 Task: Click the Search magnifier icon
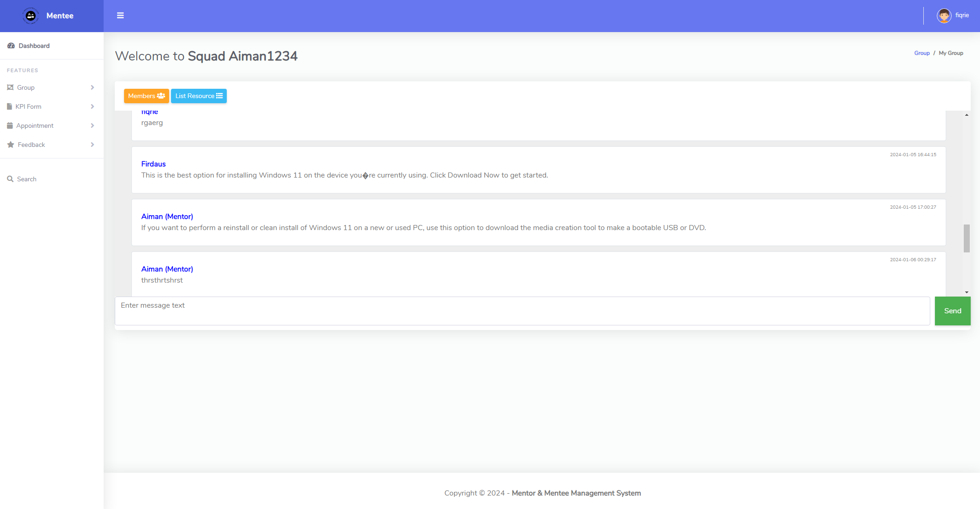[x=10, y=179]
